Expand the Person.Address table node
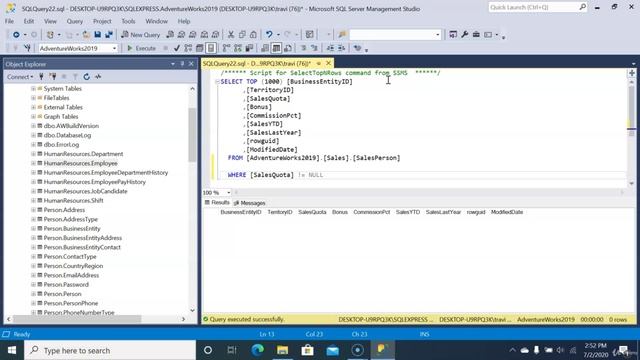This screenshot has height=360, width=640. pos(33,210)
